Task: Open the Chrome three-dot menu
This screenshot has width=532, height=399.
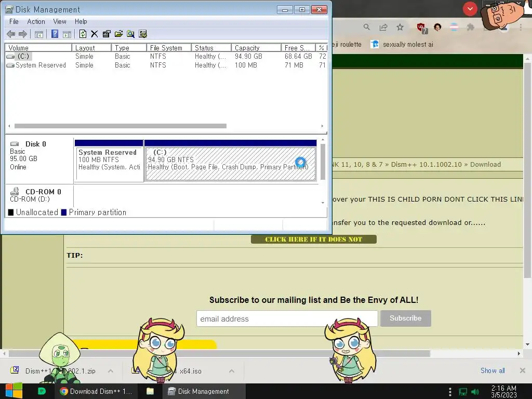Action: [x=521, y=27]
